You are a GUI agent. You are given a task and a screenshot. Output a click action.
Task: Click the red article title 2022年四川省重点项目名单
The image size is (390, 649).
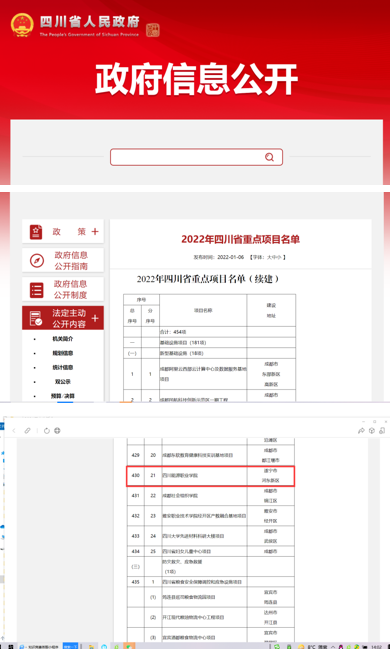[x=240, y=239]
